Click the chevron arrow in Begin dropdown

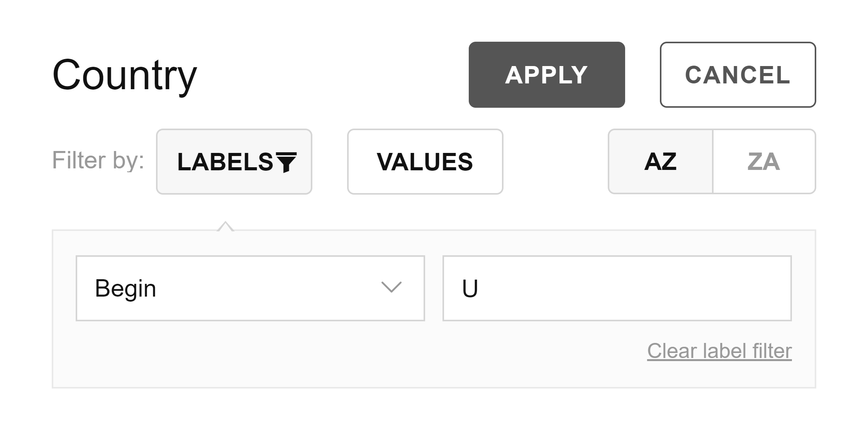click(392, 287)
